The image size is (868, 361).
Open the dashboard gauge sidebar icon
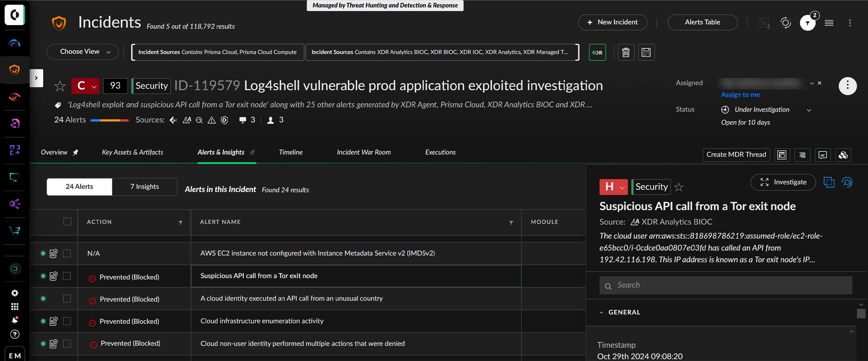coord(15,43)
